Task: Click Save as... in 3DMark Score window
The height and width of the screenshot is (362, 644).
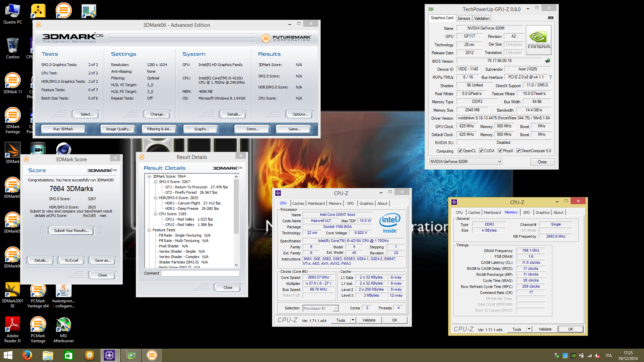Action: tap(103, 260)
